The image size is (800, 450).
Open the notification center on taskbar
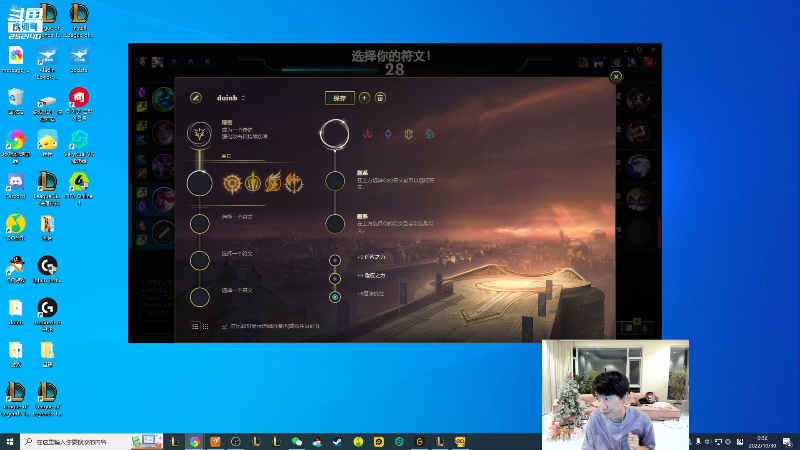(x=787, y=442)
